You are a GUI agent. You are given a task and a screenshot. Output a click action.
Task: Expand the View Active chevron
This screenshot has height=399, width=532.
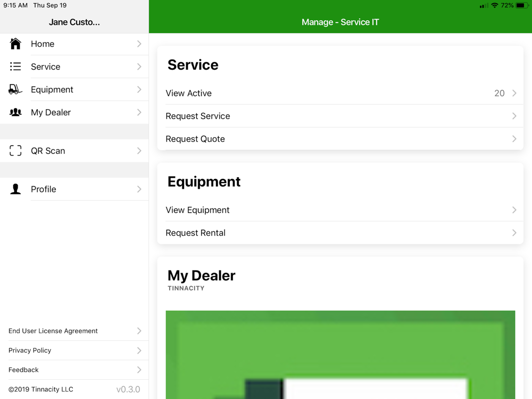coord(514,93)
